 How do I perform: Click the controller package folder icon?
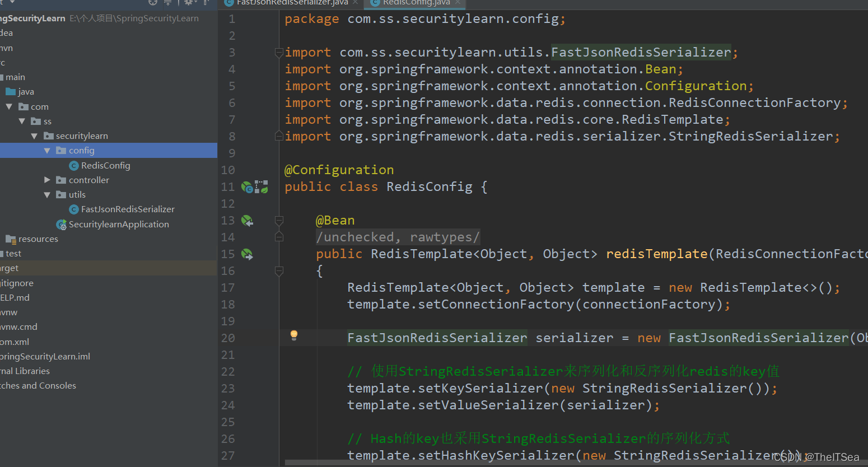[61, 180]
